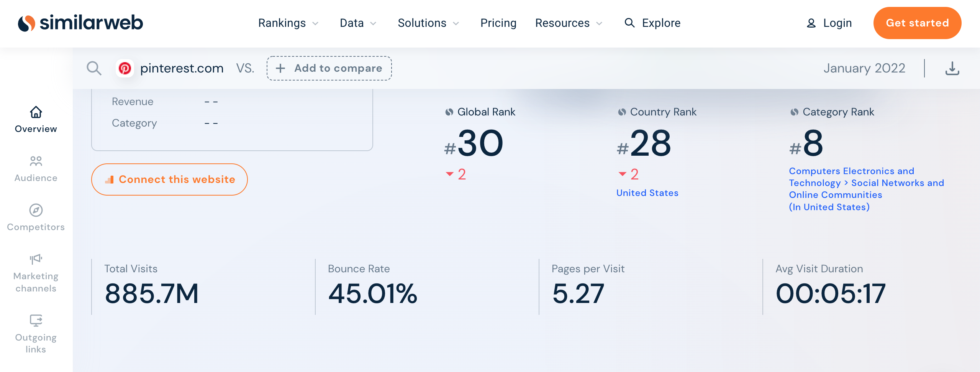This screenshot has height=372, width=980.
Task: Open search with the magnifier icon
Action: click(94, 68)
